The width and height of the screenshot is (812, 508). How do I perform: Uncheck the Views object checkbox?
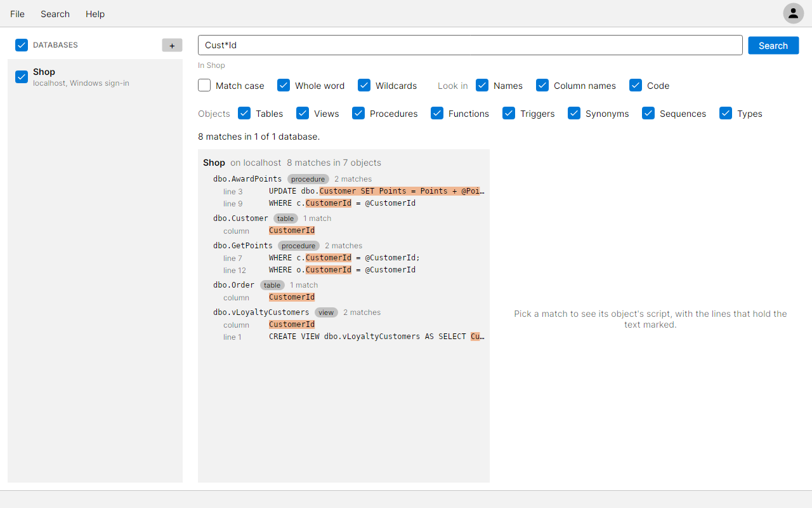(303, 113)
